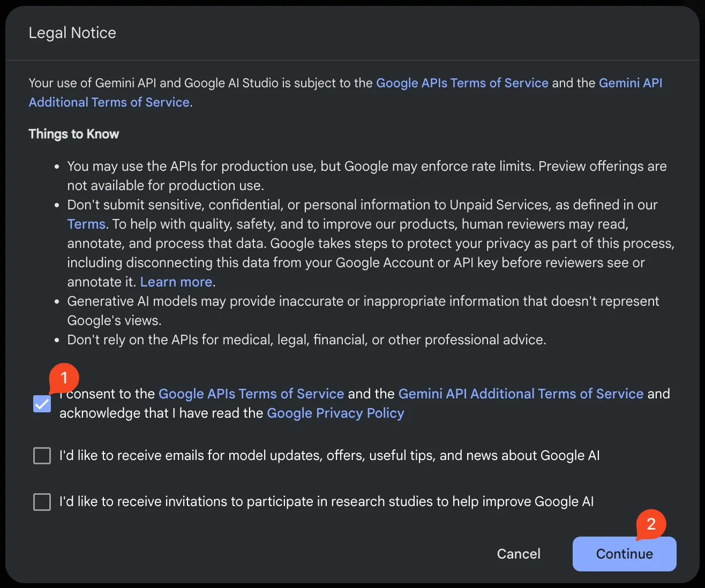Click the bullet about Generative AI inaccurate information
The image size is (705, 588).
coord(363,311)
